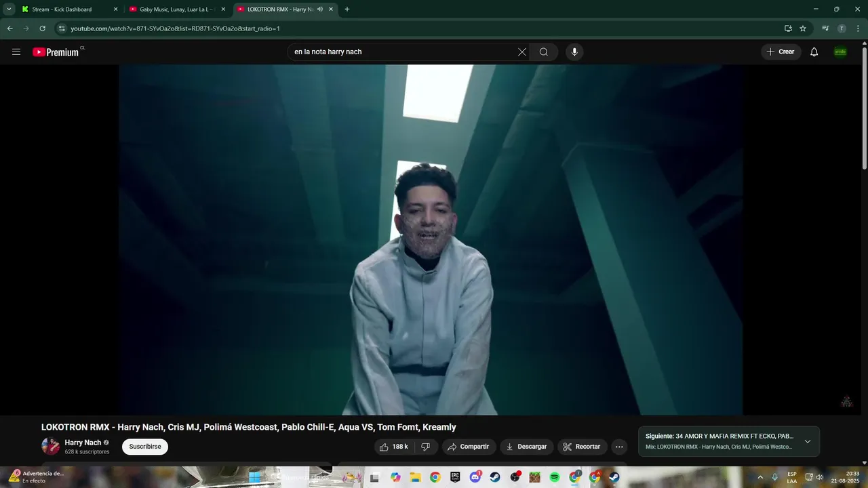Run search with magnifying glass button
868x488 pixels.
tap(544, 52)
